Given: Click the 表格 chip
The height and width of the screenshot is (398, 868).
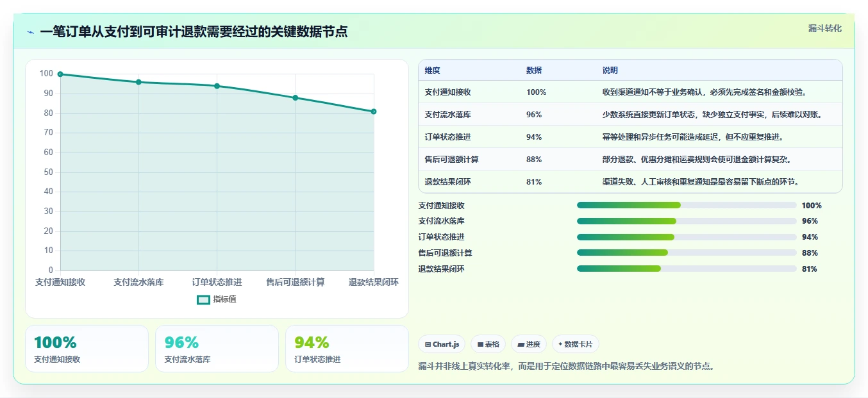Looking at the screenshot, I should [x=488, y=344].
